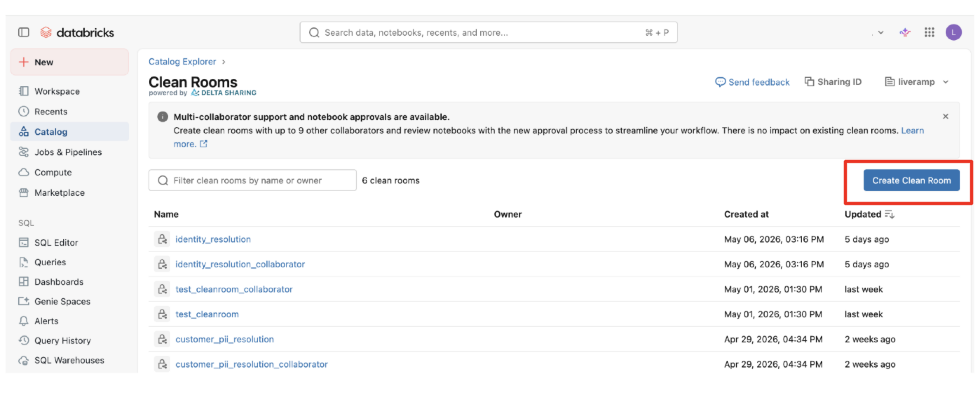
Task: Open the liveramp metastore dropdown
Action: [x=917, y=82]
